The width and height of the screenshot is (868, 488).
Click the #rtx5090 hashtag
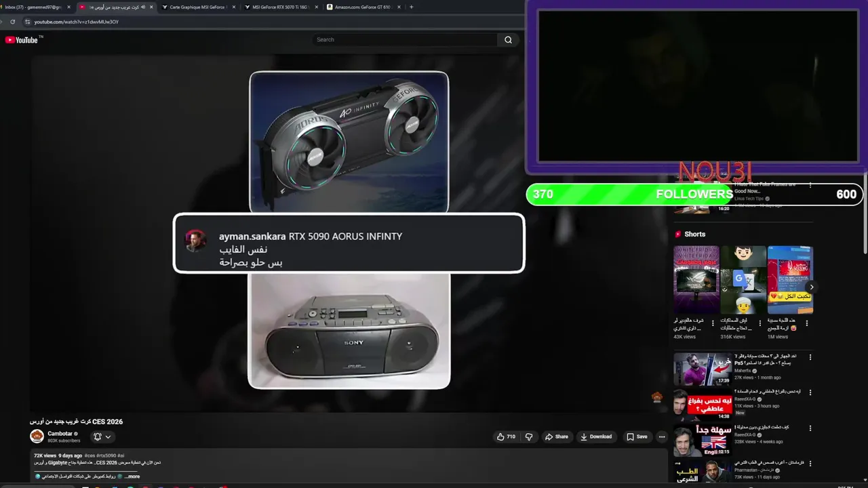coord(106,455)
